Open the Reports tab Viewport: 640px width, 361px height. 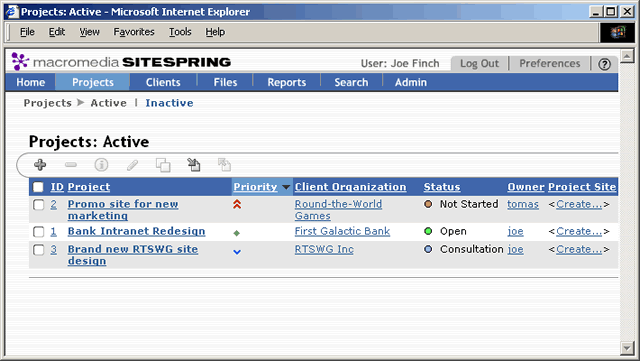(x=287, y=82)
